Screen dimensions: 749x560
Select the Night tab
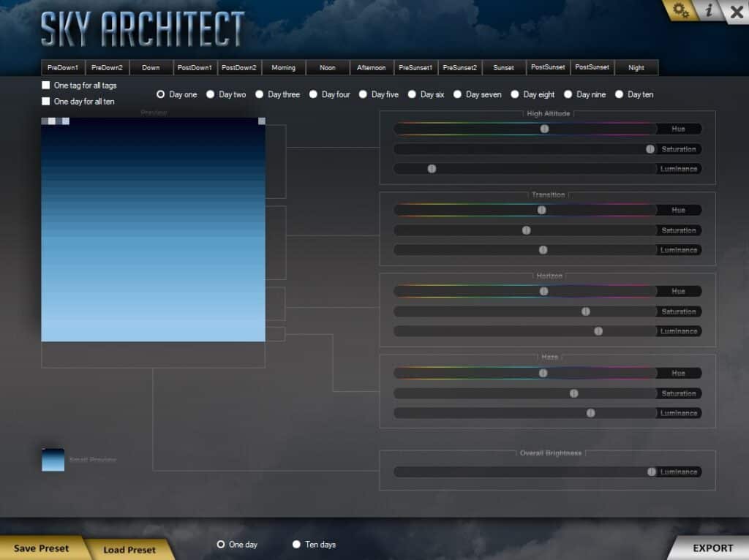[636, 68]
